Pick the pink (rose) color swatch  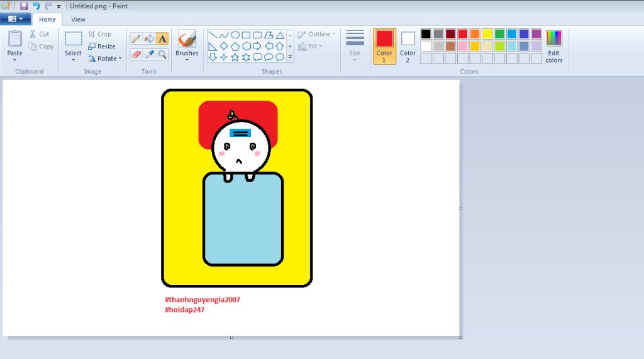[463, 46]
